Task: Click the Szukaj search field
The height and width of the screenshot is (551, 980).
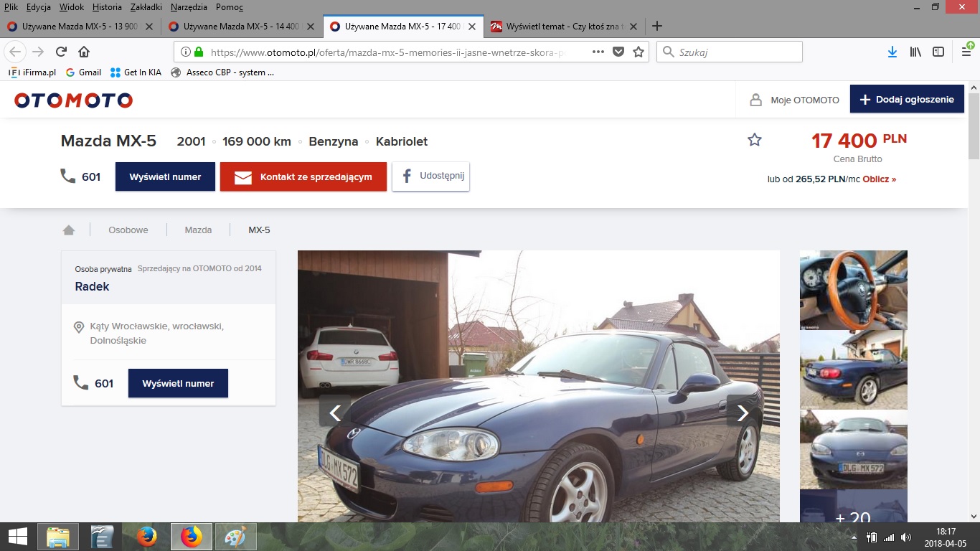Action: pyautogui.click(x=730, y=52)
